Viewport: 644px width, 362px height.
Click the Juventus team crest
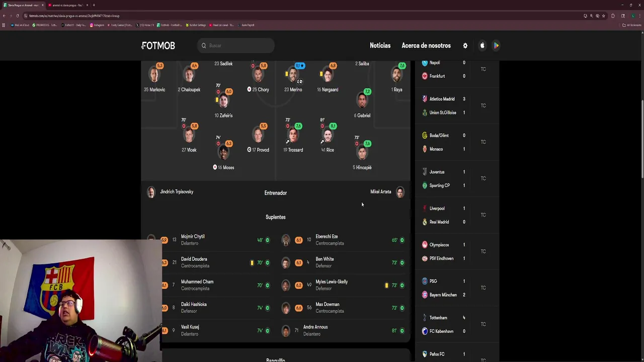tap(425, 172)
